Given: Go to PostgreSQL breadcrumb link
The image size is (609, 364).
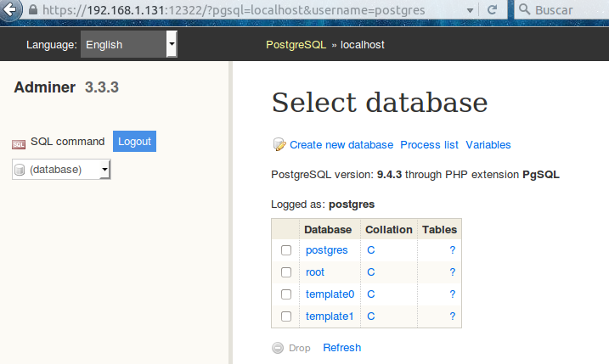Looking at the screenshot, I should 296,45.
